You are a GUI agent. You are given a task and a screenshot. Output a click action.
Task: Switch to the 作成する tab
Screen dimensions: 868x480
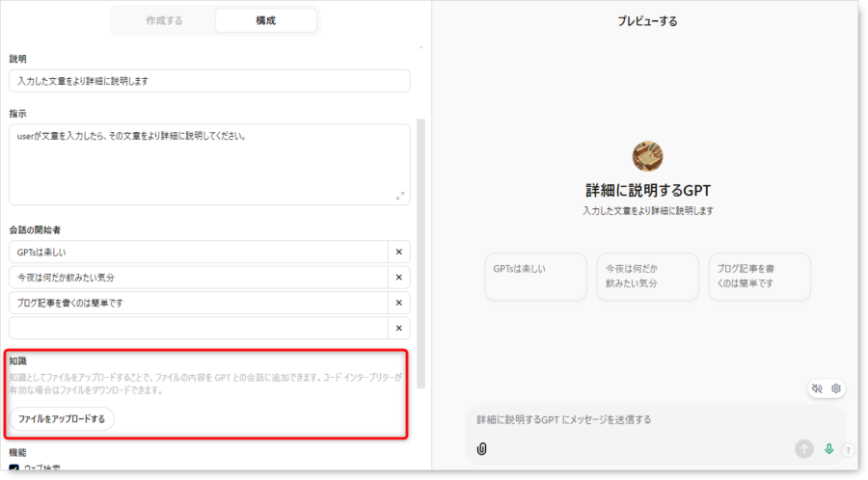[163, 20]
